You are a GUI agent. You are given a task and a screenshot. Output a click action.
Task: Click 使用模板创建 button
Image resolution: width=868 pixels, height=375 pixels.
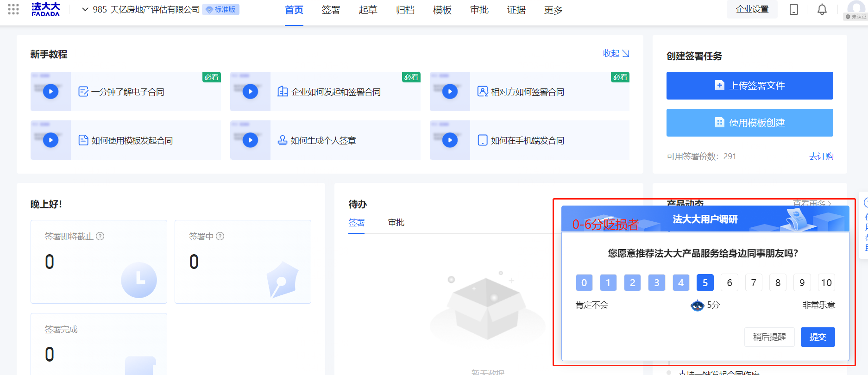[x=749, y=123]
